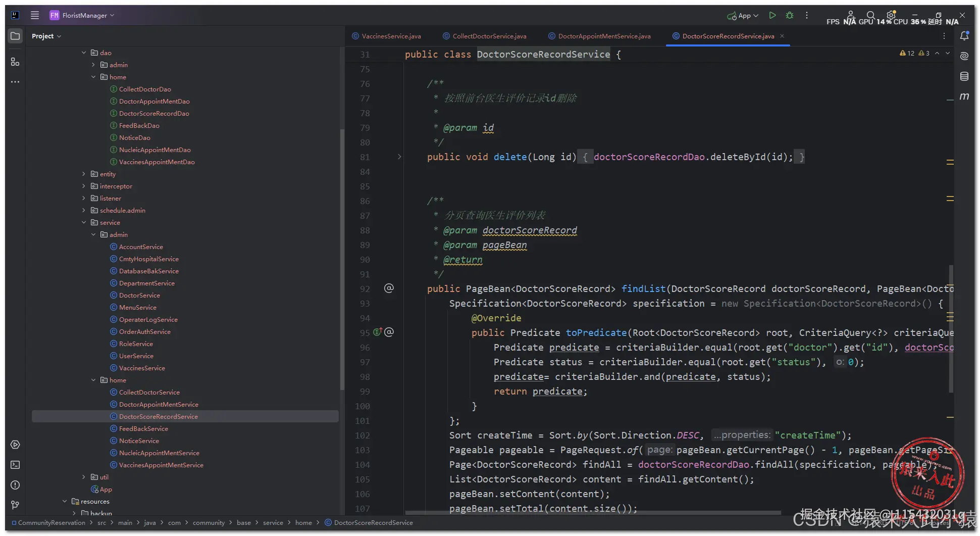Click the project tree vertical scrollbar
Viewport: 980px width, 536px height.
click(342, 260)
